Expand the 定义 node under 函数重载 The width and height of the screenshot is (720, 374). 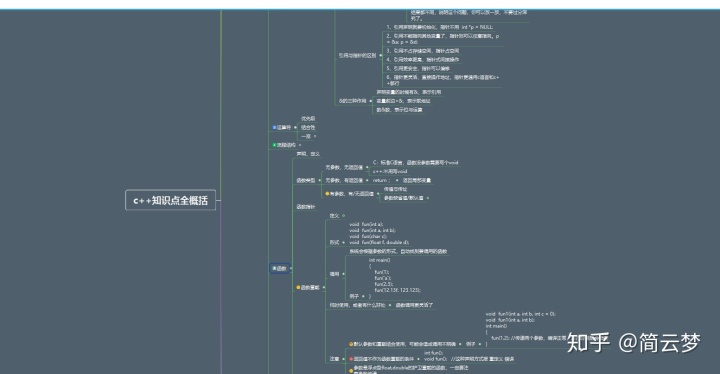(x=343, y=215)
